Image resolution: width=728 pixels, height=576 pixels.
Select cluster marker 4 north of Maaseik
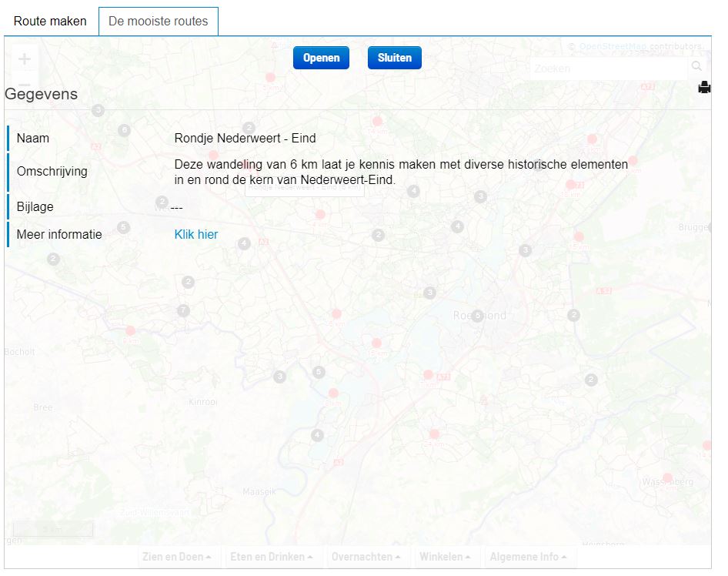click(x=317, y=435)
